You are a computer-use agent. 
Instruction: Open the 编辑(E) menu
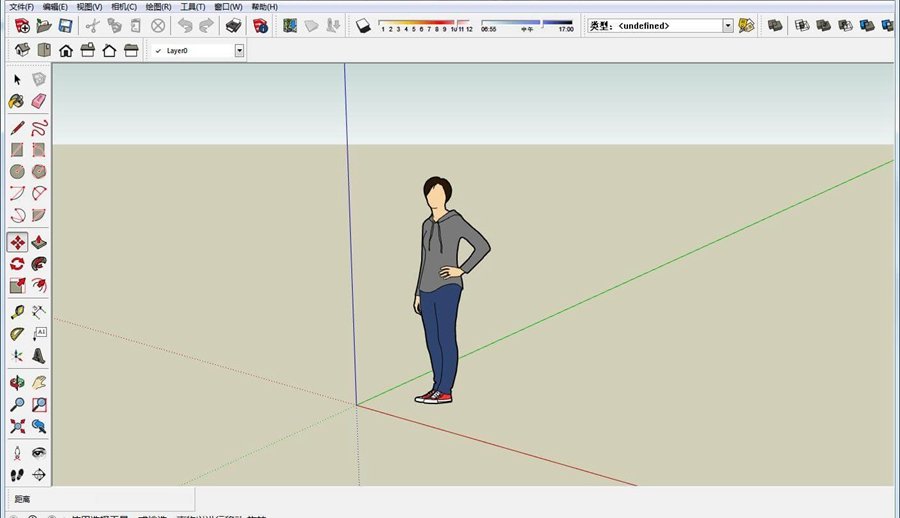pyautogui.click(x=55, y=7)
